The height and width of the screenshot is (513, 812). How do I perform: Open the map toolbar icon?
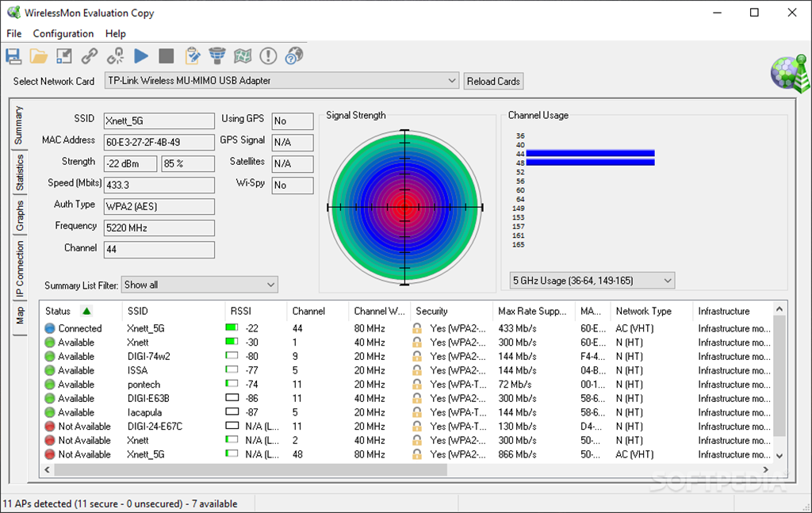coord(243,56)
